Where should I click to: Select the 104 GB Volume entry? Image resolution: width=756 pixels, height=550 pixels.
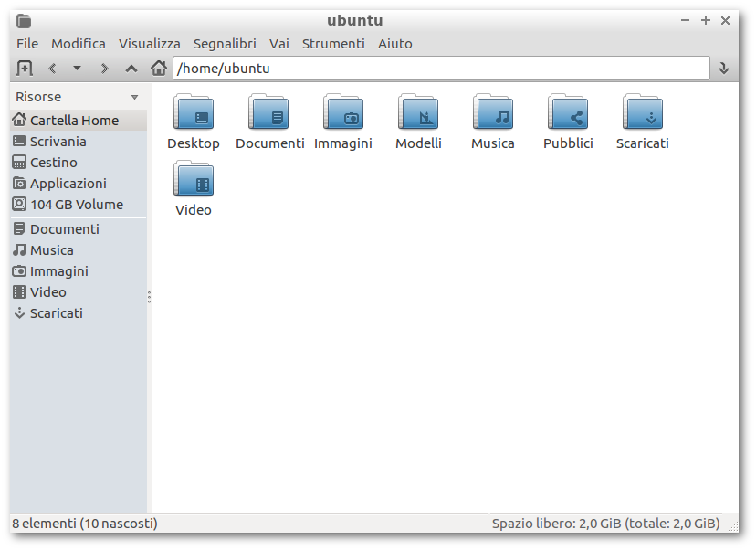click(79, 205)
